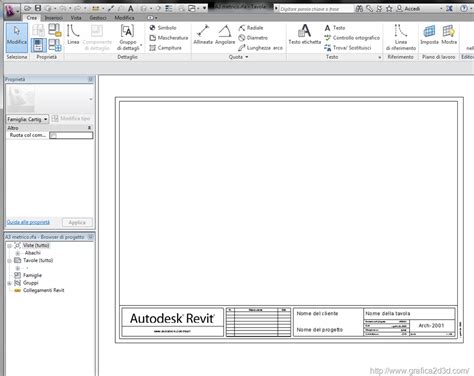Switch to the Gestisci ribbon tab
Viewport: 474px width, 376px height.
(x=98, y=18)
